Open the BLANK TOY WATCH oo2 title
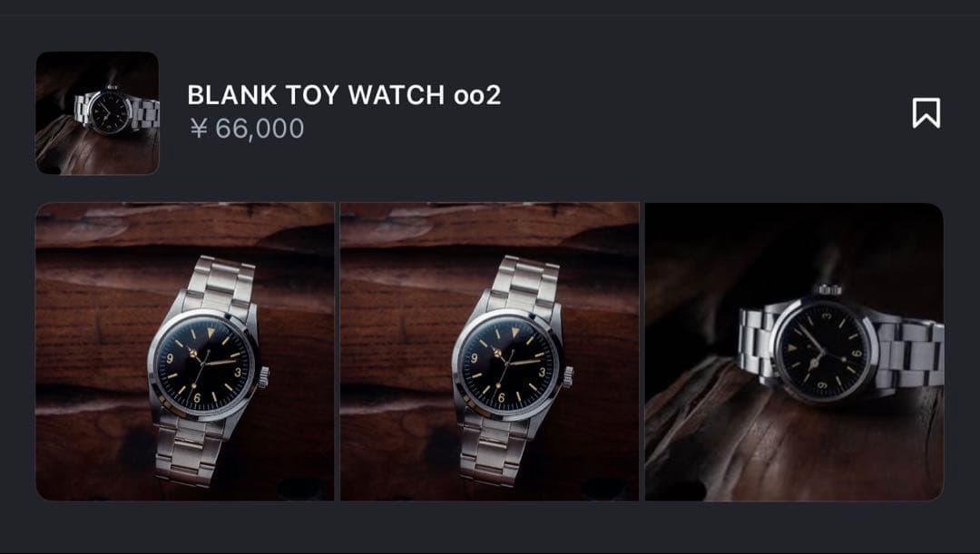Screen dimensions: 980x554 pos(344,95)
